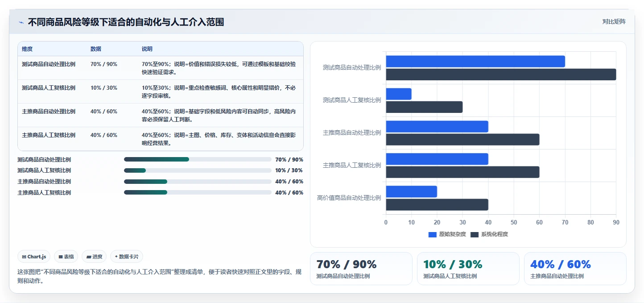Click the blue bar for 高价值商品自动处理比例
Screen dimensions: 644x303
(411, 192)
